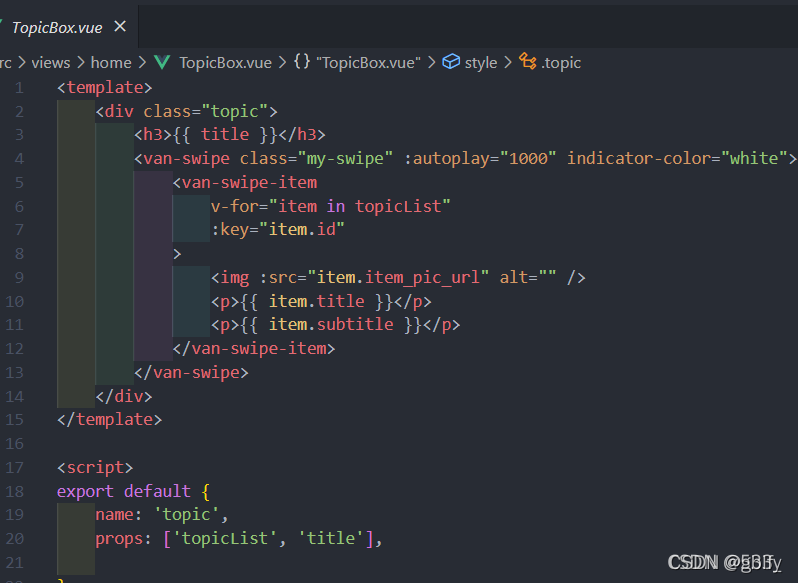Click the "my-swipe" class value
Viewport: 798px width, 583px height.
[345, 159]
